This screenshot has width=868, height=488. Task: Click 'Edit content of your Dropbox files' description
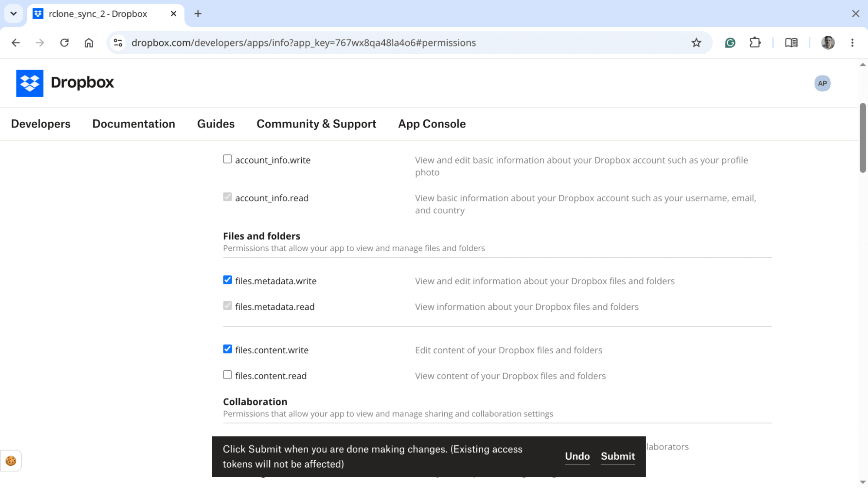click(x=508, y=350)
